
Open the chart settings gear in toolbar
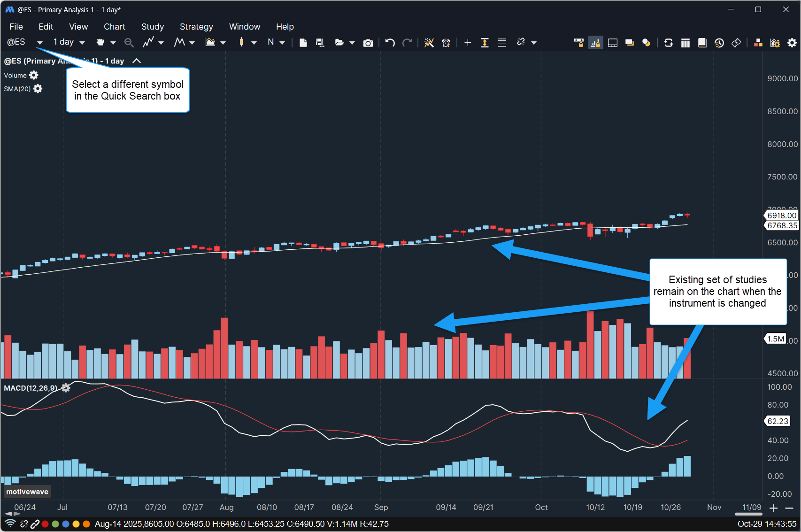click(792, 43)
